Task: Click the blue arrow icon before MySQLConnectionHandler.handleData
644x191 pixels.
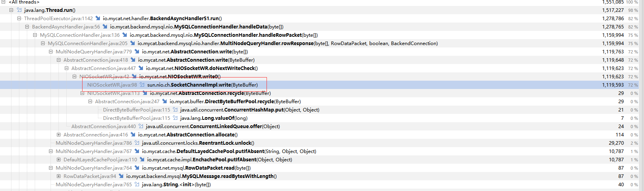Action: coord(105,26)
